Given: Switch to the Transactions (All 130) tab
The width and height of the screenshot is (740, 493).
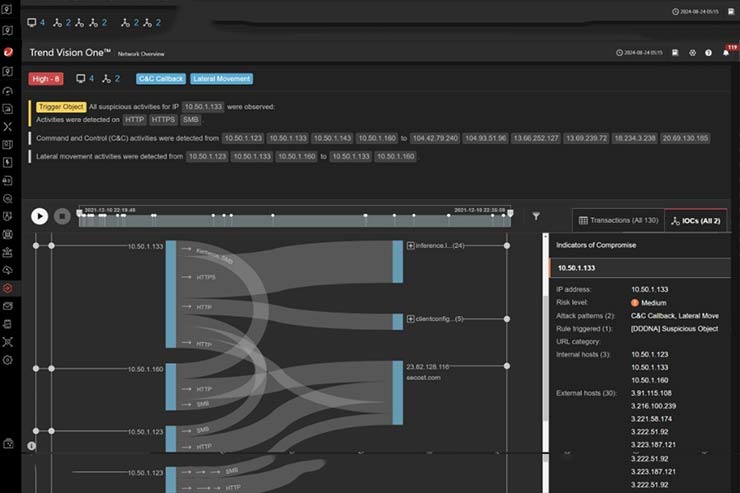Looking at the screenshot, I should [x=617, y=219].
